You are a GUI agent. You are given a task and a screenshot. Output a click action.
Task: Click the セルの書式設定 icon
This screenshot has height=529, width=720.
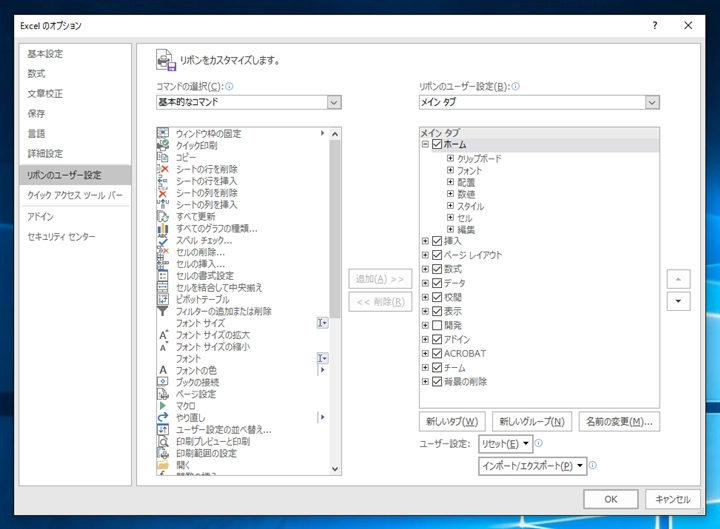[x=163, y=276]
